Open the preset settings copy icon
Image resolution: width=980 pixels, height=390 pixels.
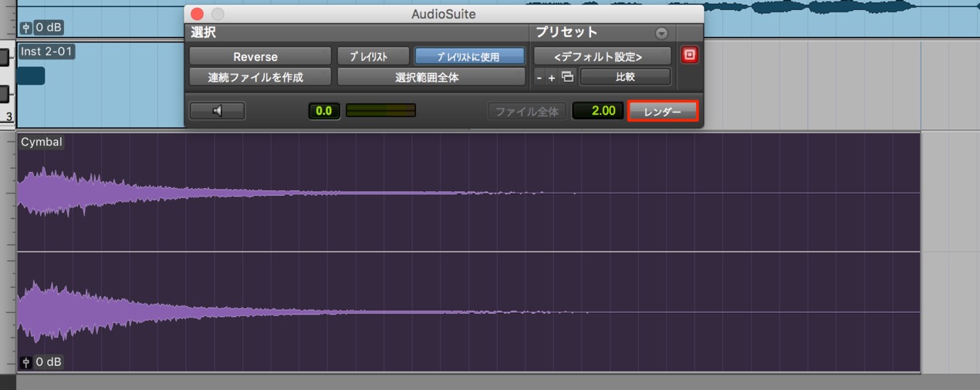point(567,77)
